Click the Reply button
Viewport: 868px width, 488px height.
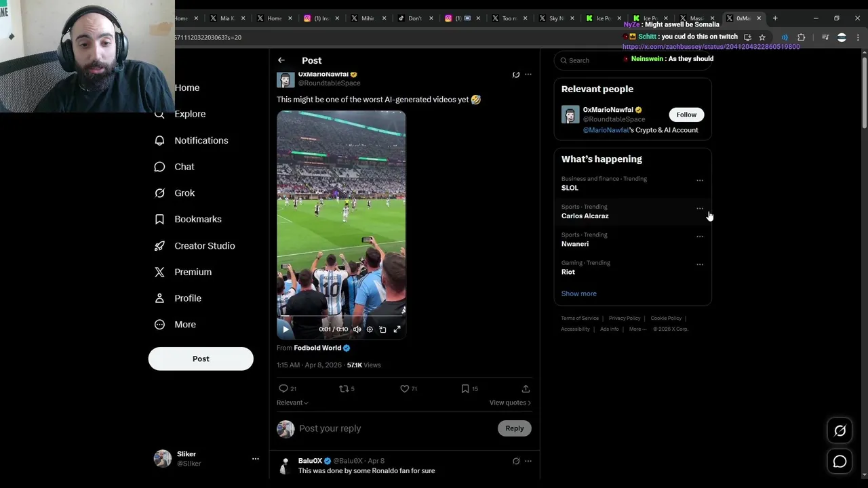pos(515,428)
